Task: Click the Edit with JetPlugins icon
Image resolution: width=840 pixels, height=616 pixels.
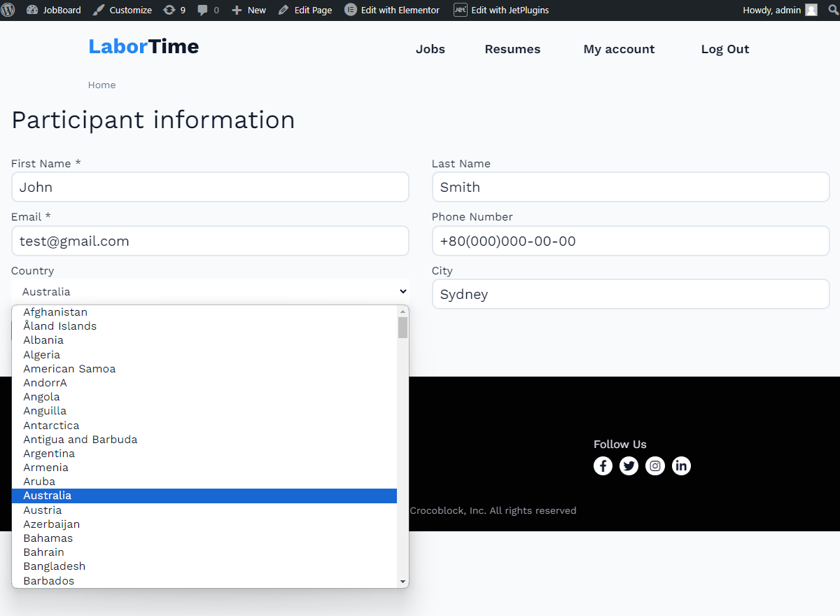Action: point(460,10)
